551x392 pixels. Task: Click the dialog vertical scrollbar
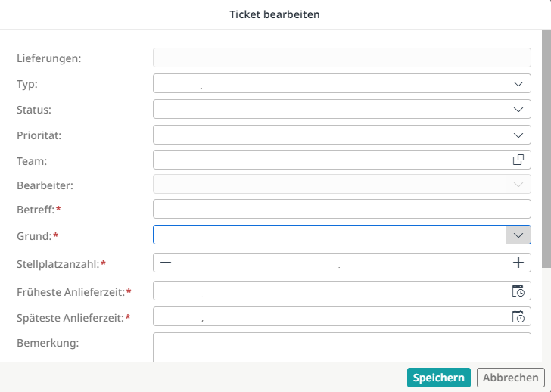(x=546, y=149)
